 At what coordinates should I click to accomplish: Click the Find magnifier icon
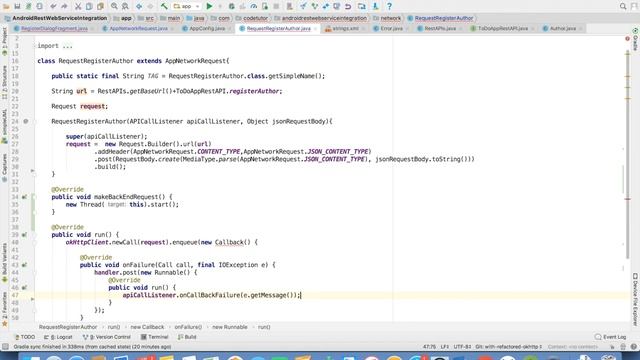coord(114,6)
